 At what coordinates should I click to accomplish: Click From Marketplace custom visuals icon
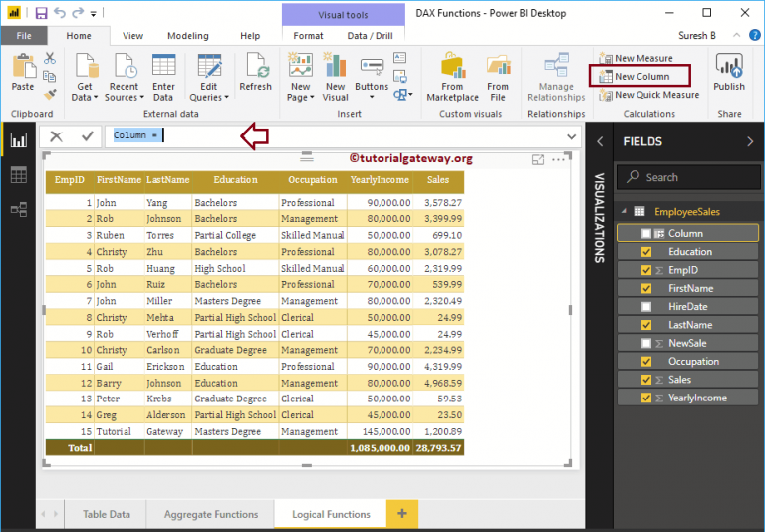454,66
